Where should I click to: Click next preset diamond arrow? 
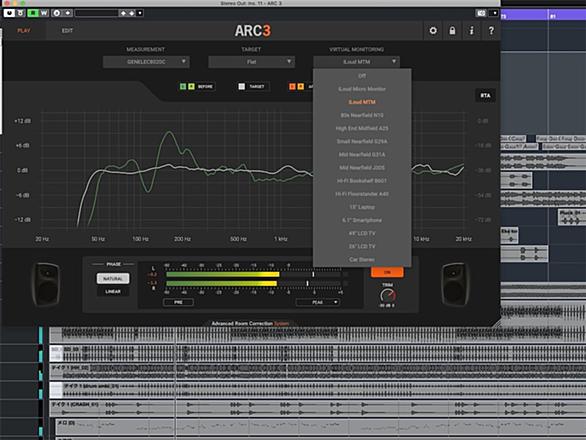132,13
